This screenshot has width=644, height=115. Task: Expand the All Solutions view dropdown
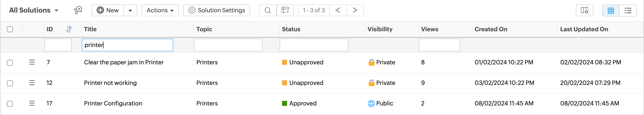pos(34,10)
